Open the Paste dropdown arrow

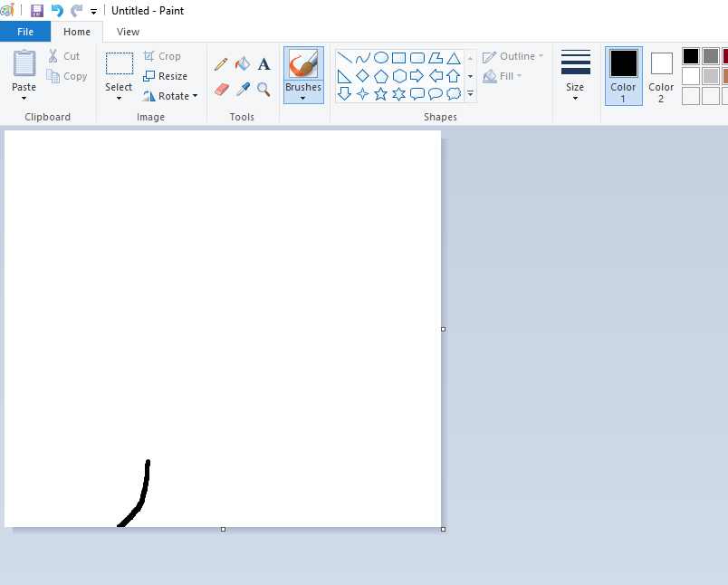pyautogui.click(x=24, y=99)
